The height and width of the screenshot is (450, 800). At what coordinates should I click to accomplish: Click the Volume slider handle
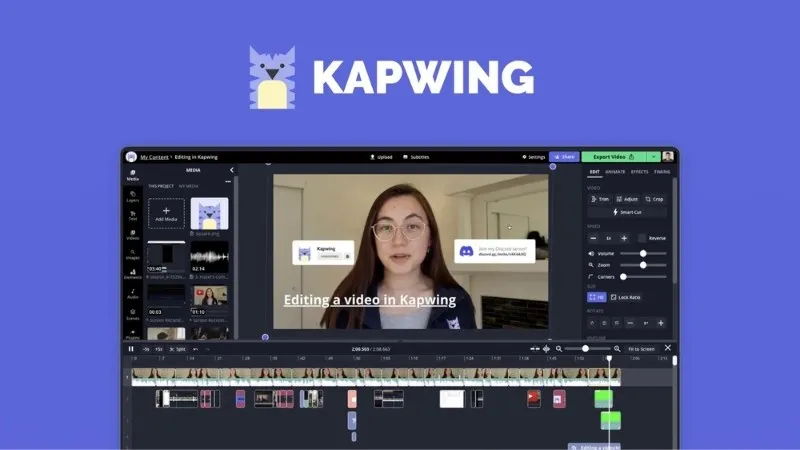click(x=642, y=254)
